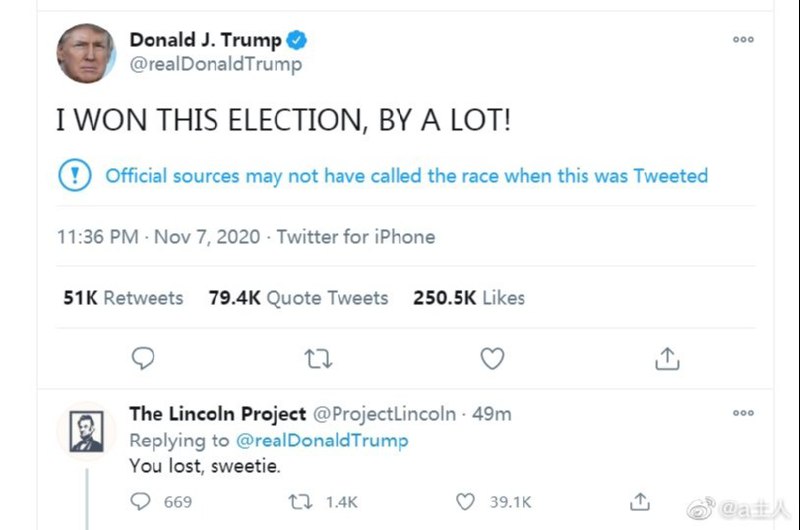View the 79.4K Quote Tweets

(x=298, y=297)
